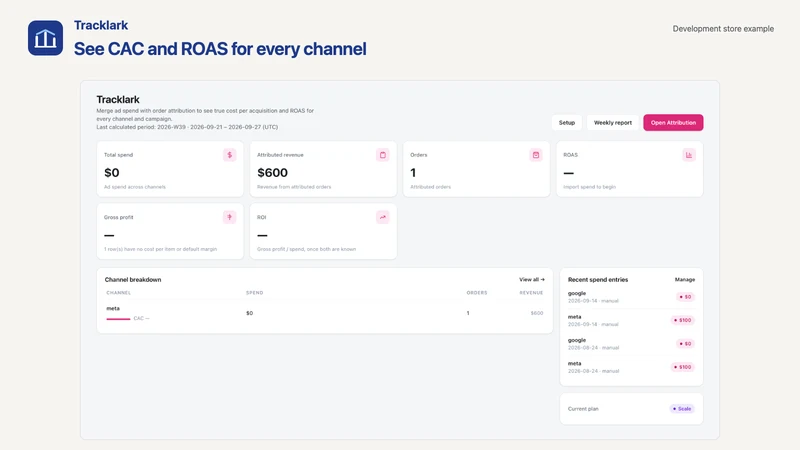The image size is (800, 450).
Task: Click the Tracklark bar chart logo icon
Action: (x=45, y=38)
